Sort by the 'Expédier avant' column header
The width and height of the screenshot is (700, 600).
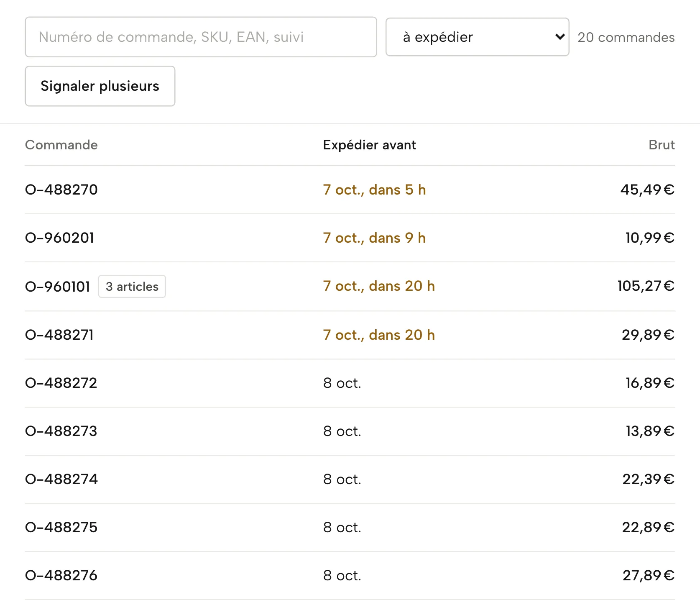click(369, 145)
